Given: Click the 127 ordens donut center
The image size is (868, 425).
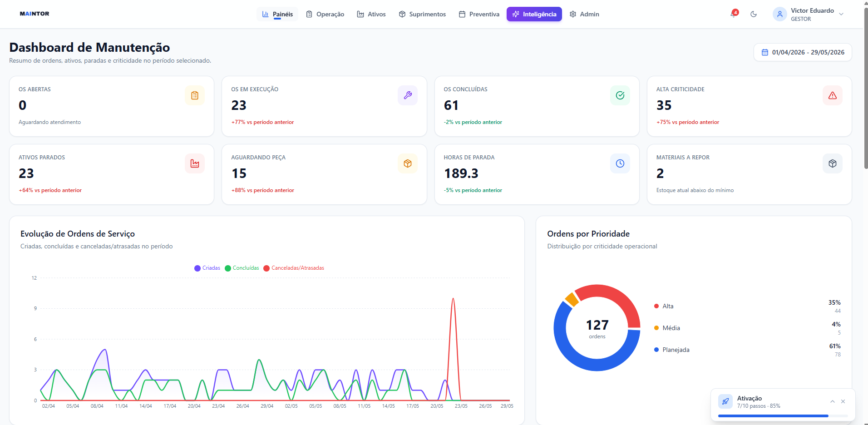Looking at the screenshot, I should (597, 328).
